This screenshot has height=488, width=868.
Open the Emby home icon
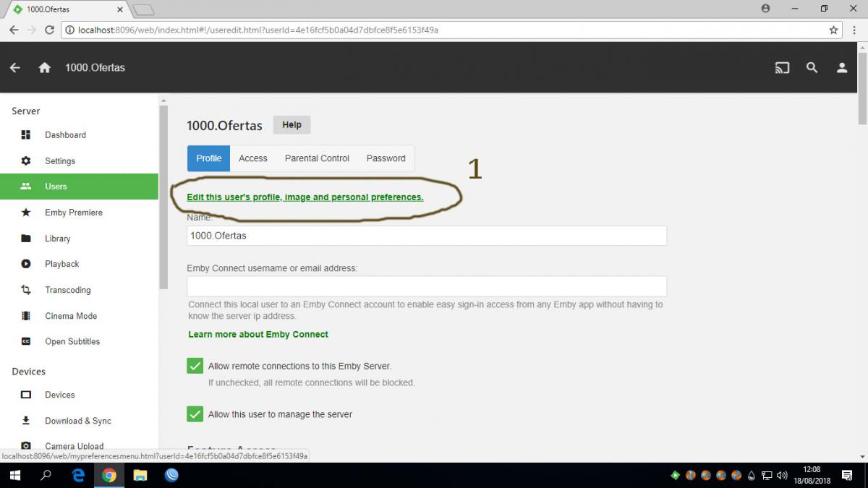click(45, 67)
